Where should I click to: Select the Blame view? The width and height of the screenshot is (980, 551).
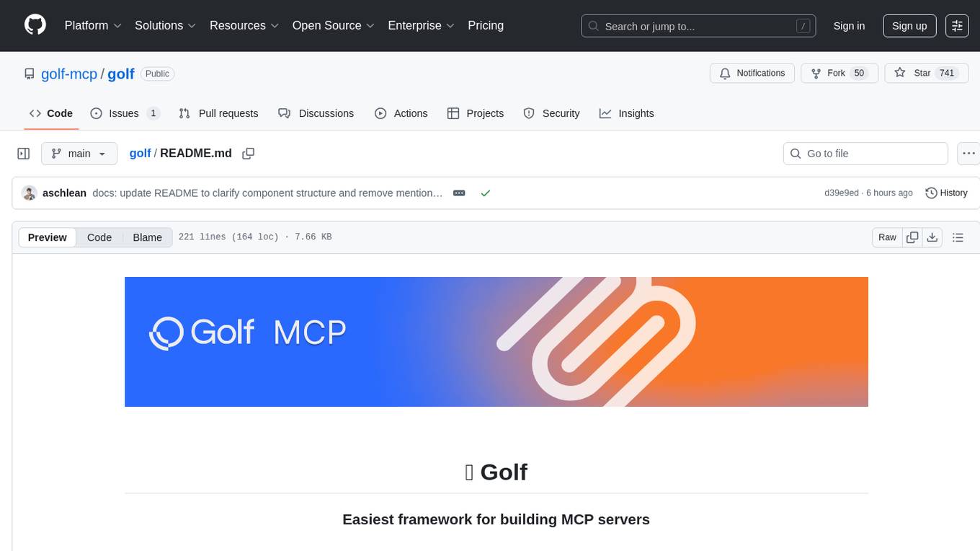147,237
